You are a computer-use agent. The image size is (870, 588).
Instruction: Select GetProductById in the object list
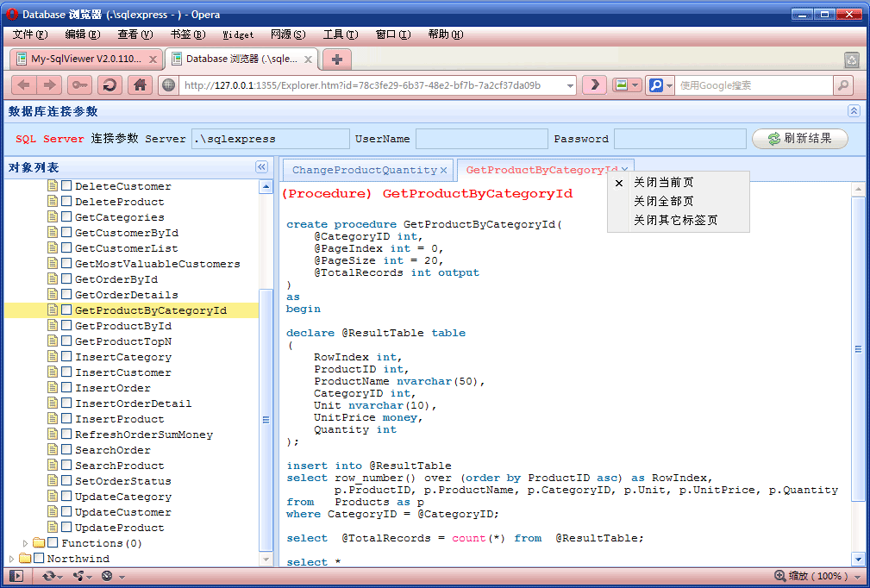tap(123, 326)
